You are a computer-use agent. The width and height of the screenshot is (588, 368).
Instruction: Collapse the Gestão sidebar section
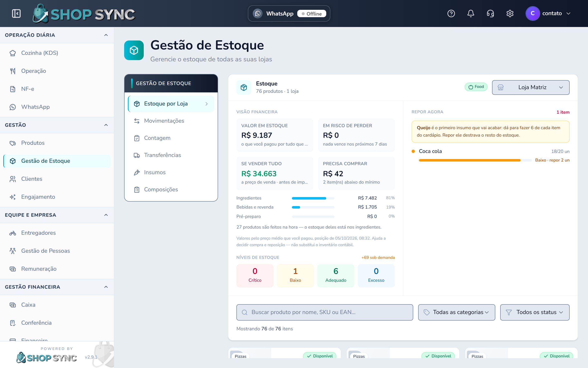click(x=106, y=125)
